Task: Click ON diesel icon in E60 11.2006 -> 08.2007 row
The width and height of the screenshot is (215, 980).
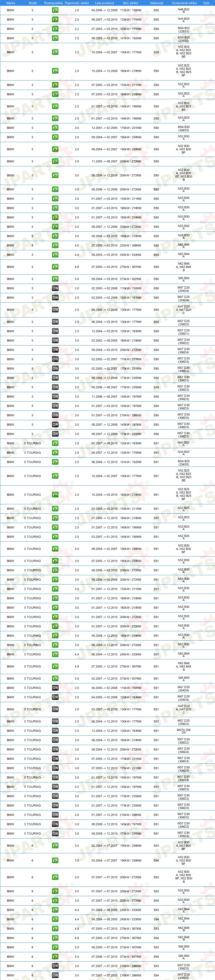Action: [55, 397]
